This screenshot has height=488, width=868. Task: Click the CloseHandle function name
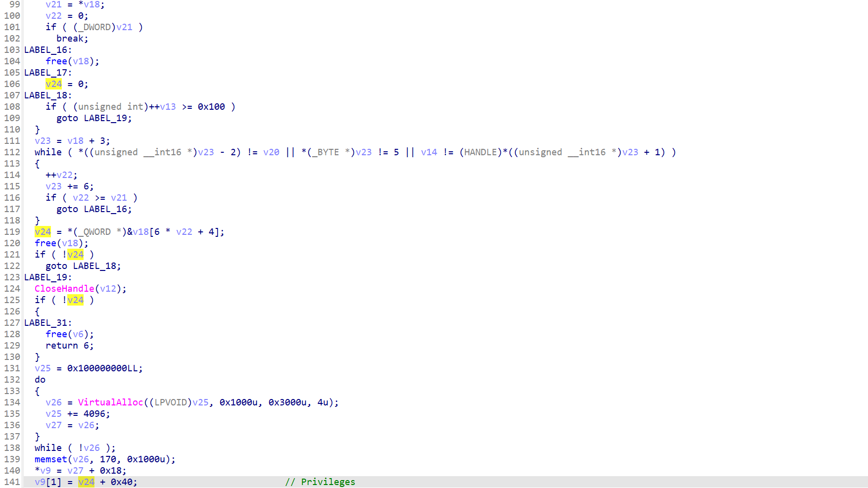click(64, 289)
